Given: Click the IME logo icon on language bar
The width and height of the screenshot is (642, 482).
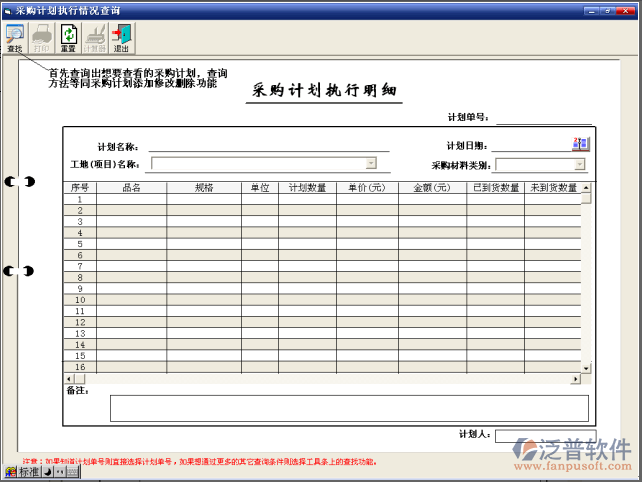Looking at the screenshot, I should click(10, 472).
